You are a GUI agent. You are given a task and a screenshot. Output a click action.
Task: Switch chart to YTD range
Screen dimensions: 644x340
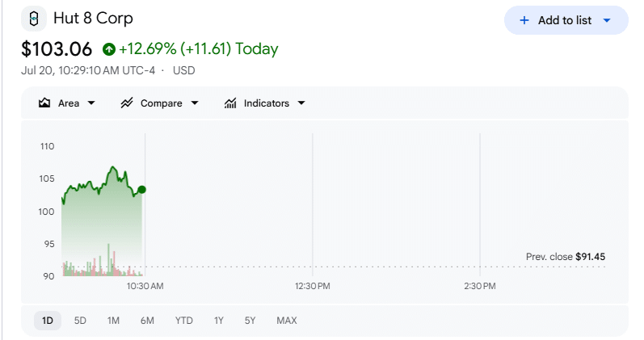183,321
